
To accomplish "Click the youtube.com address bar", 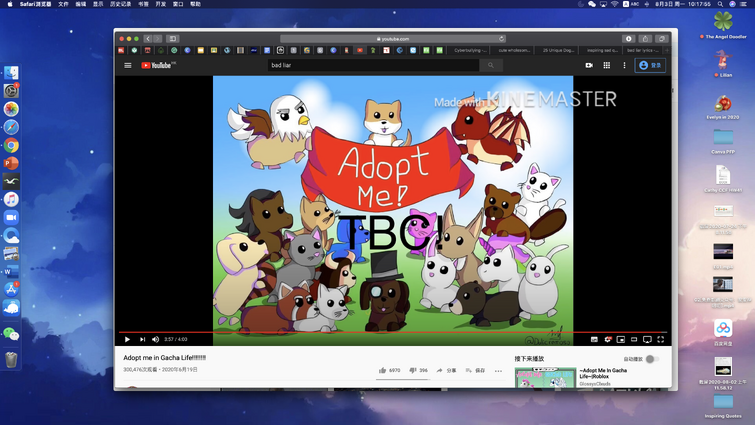I will tap(393, 39).
